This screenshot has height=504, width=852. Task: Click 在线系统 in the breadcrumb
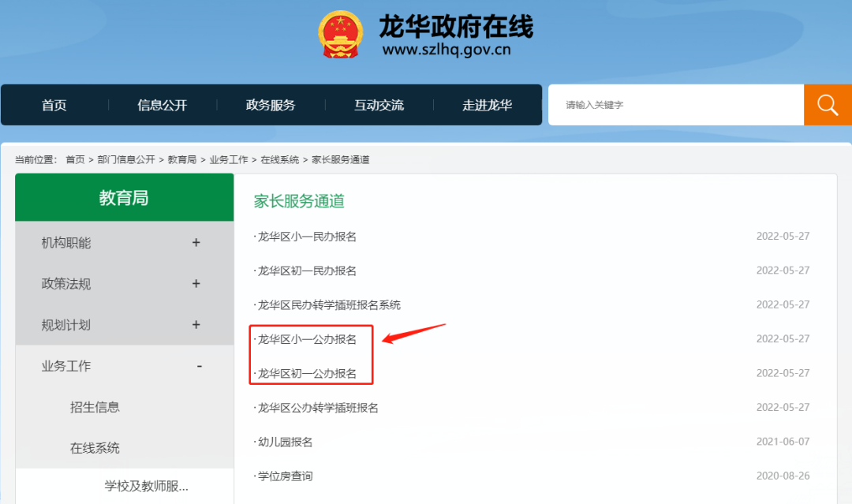click(280, 159)
